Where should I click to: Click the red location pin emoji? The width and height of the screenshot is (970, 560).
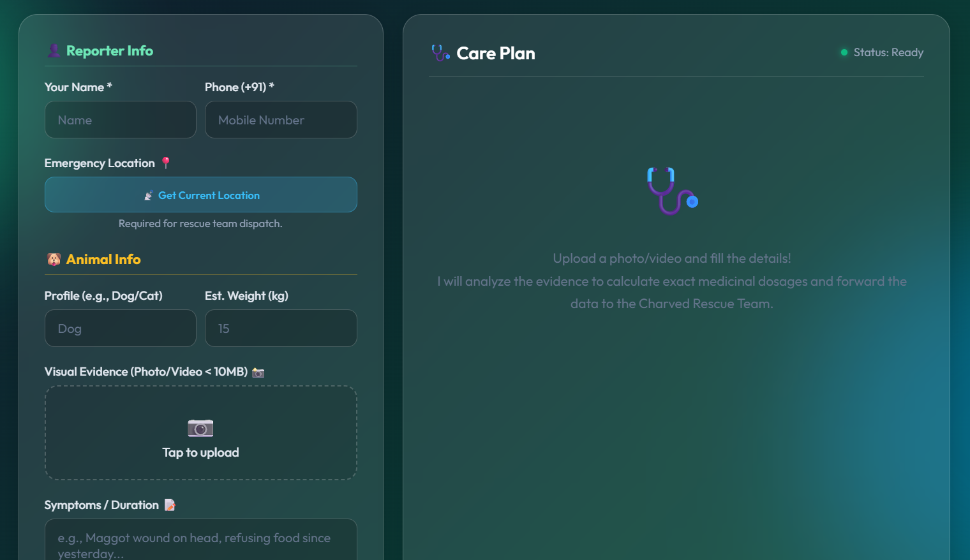(x=165, y=163)
